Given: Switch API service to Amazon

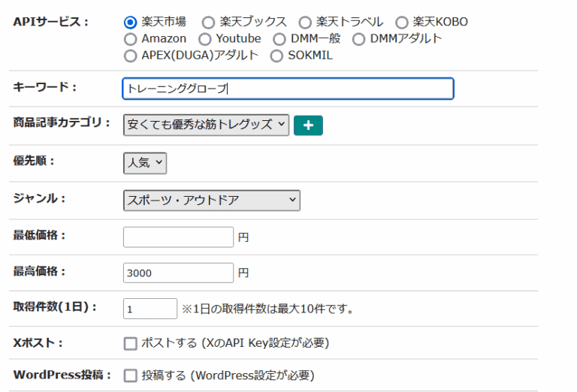Looking at the screenshot, I should tap(130, 39).
